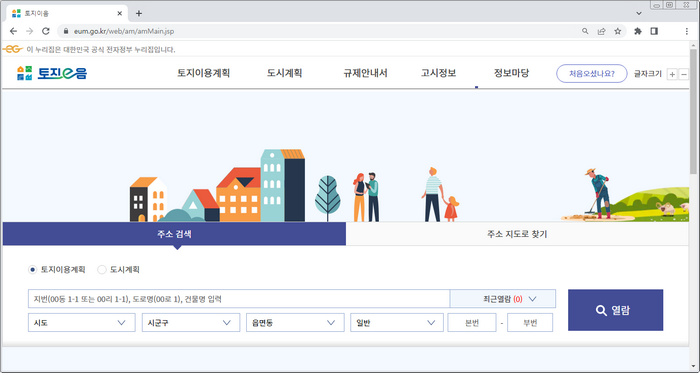Click the 부번 input field
Viewport: 700px width, 373px height.
530,323
